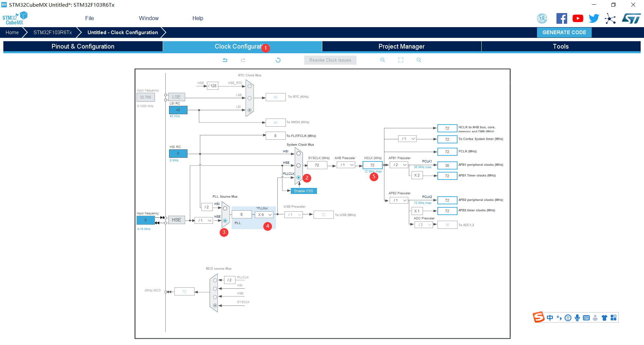Viewport: 644px width, 345px height.
Task: Select LSE in RTC Clock Mux
Action: coord(250,98)
